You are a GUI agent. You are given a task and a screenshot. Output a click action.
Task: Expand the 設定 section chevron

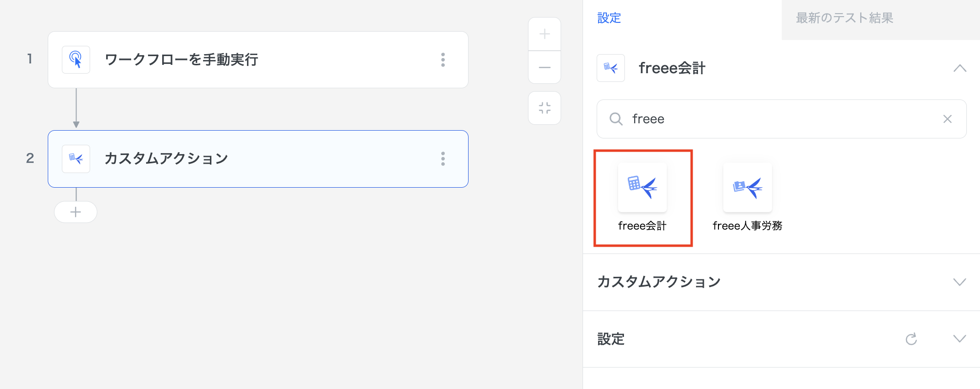click(960, 339)
